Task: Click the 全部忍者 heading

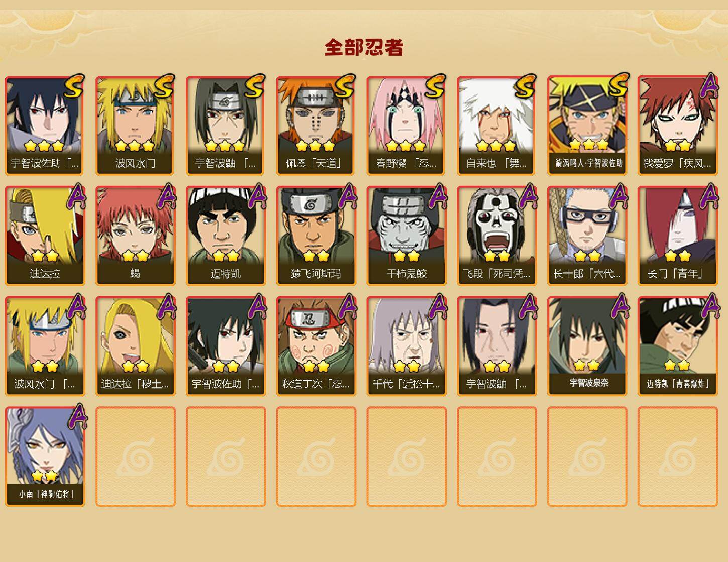Action: click(364, 47)
